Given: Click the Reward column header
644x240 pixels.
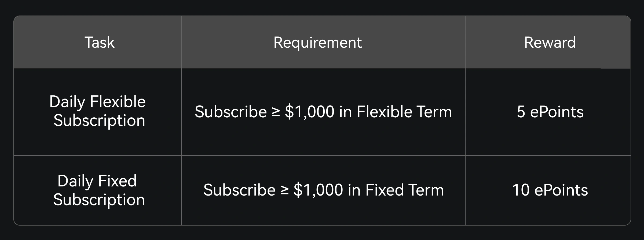Looking at the screenshot, I should (550, 42).
